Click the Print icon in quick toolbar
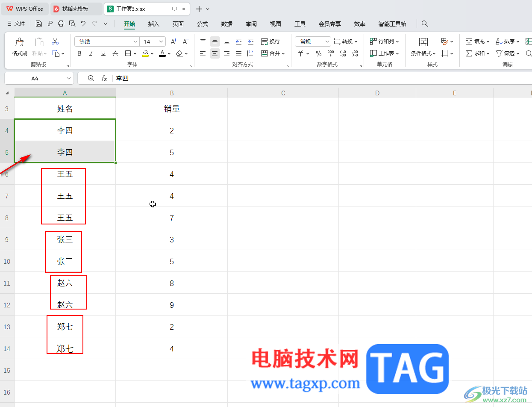The height and width of the screenshot is (407, 532). click(x=61, y=24)
